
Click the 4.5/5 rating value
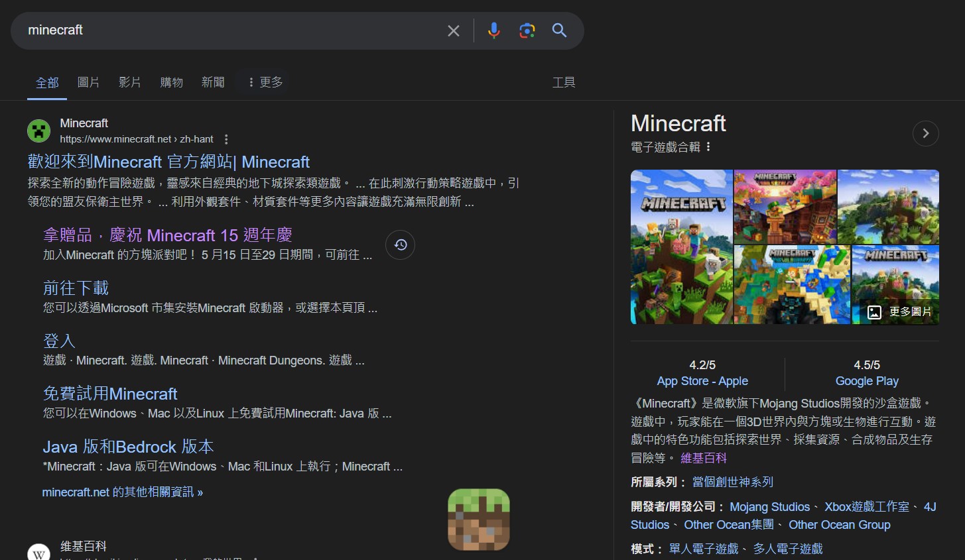pyautogui.click(x=867, y=365)
